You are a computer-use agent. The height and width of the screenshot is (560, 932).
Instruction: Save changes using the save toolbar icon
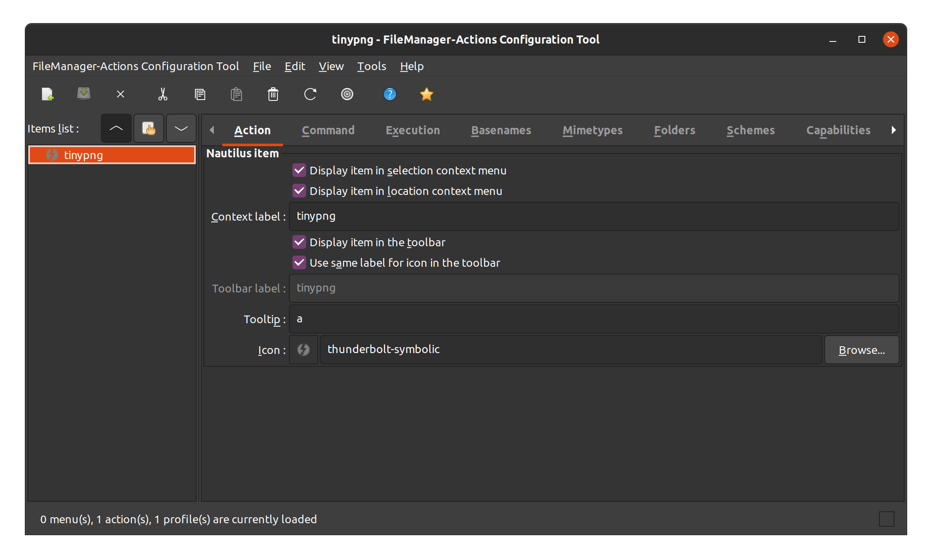click(x=84, y=94)
